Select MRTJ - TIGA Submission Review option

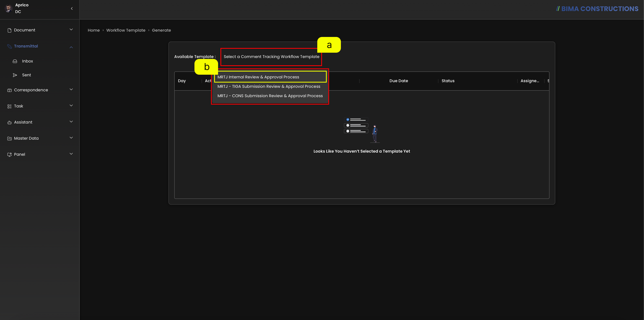point(270,86)
